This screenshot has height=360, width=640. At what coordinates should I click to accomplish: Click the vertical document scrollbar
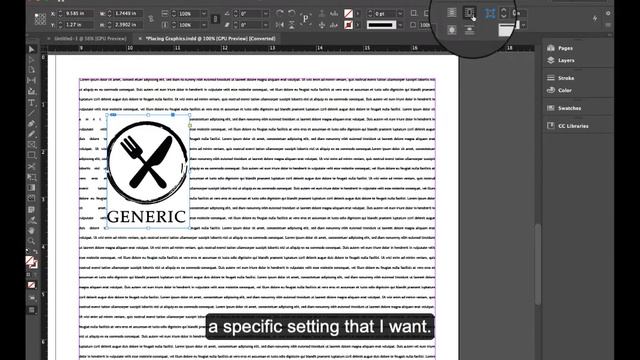pyautogui.click(x=538, y=264)
